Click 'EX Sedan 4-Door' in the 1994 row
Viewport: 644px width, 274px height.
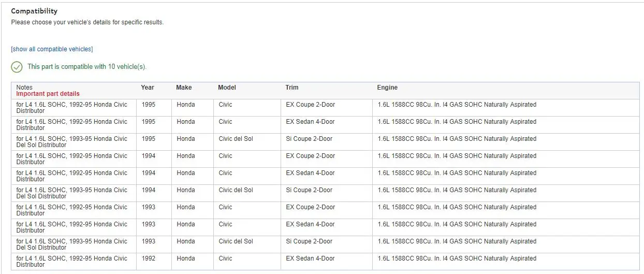click(x=311, y=173)
